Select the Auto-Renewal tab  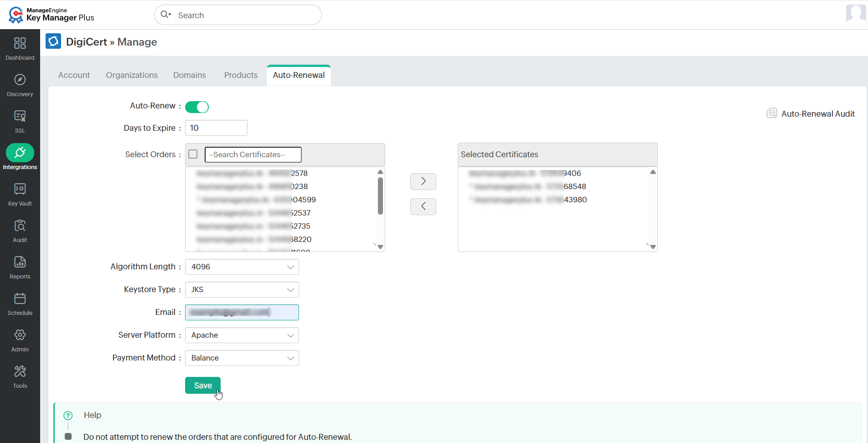299,75
